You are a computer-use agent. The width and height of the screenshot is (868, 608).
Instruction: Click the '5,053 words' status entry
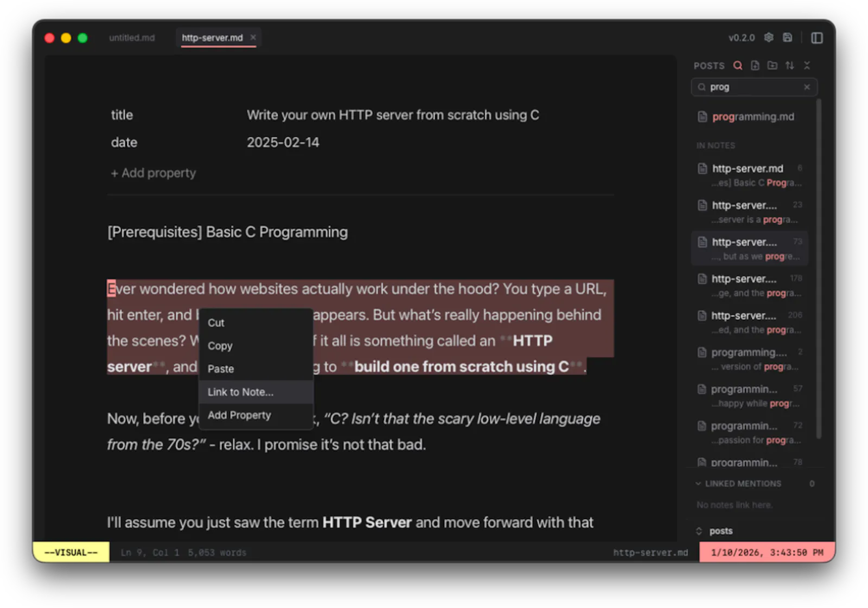[x=217, y=553]
